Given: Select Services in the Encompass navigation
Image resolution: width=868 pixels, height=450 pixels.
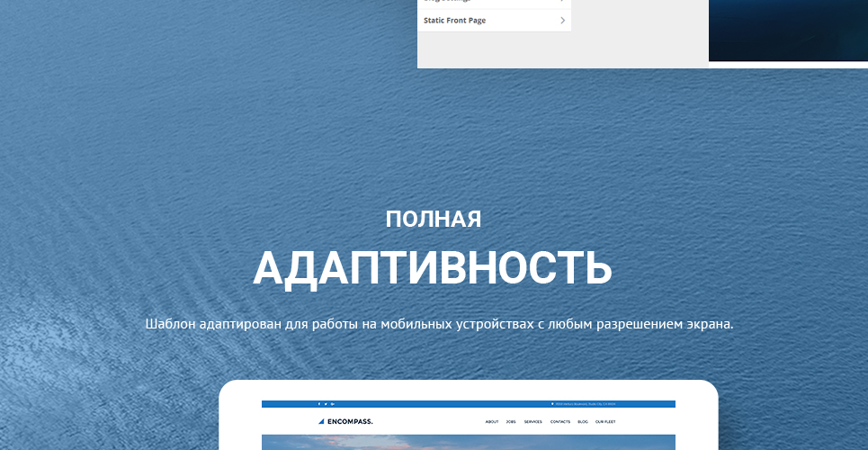Looking at the screenshot, I should click(533, 422).
